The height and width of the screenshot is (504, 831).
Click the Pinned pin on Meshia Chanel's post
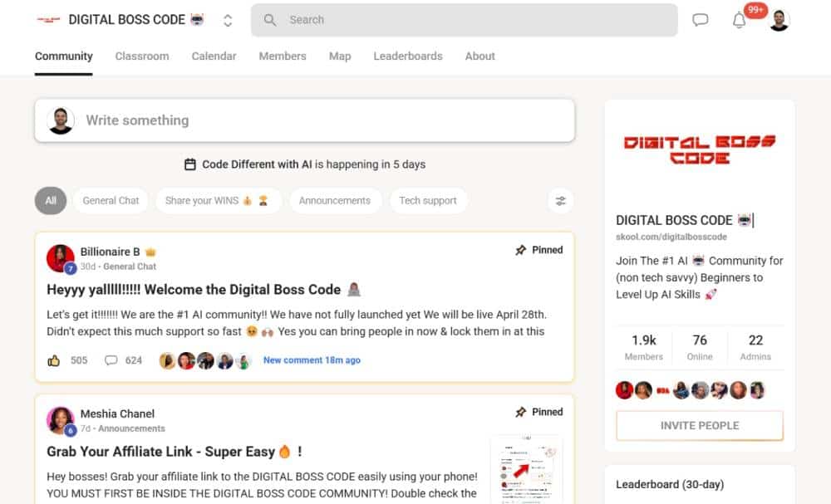click(x=521, y=412)
